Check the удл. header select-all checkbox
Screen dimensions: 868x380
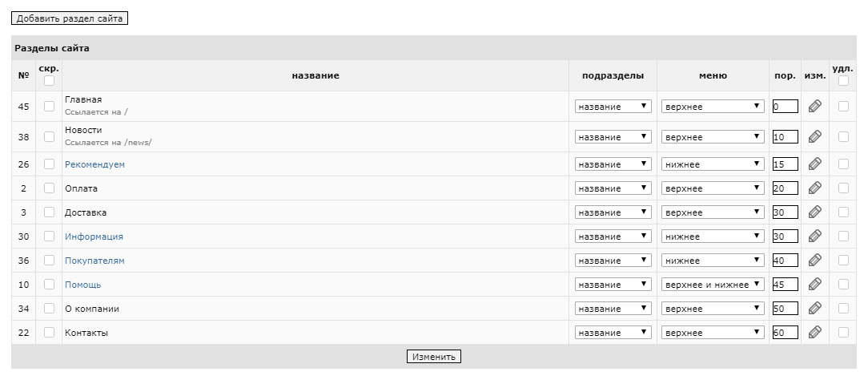click(843, 81)
